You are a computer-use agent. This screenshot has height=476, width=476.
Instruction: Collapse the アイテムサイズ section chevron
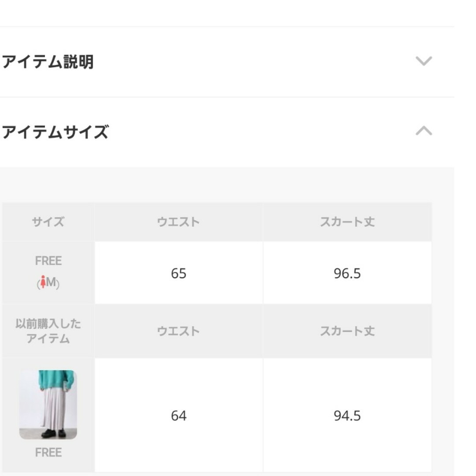coord(424,131)
